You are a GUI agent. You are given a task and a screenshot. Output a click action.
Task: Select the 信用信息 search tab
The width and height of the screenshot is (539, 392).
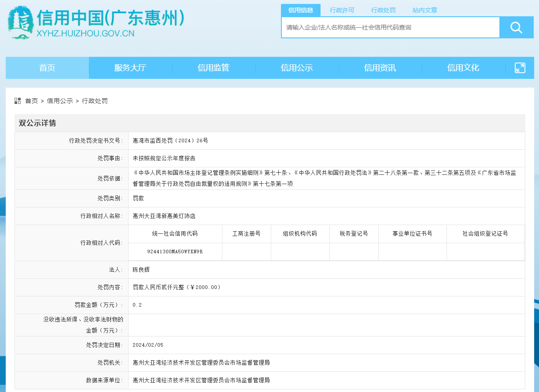click(301, 10)
